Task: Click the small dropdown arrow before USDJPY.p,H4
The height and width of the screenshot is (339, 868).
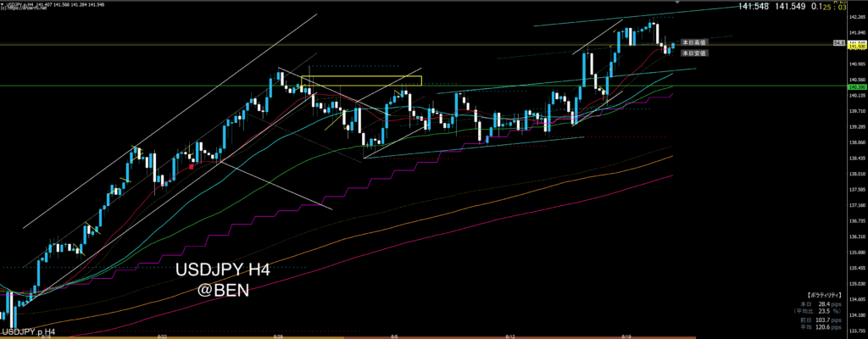Action: (3, 3)
